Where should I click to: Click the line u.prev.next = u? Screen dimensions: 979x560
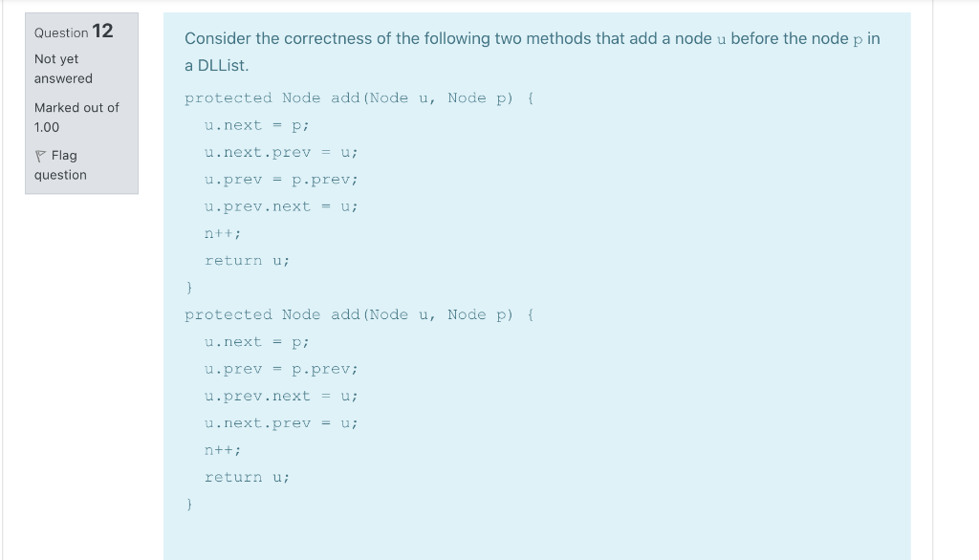click(x=281, y=205)
